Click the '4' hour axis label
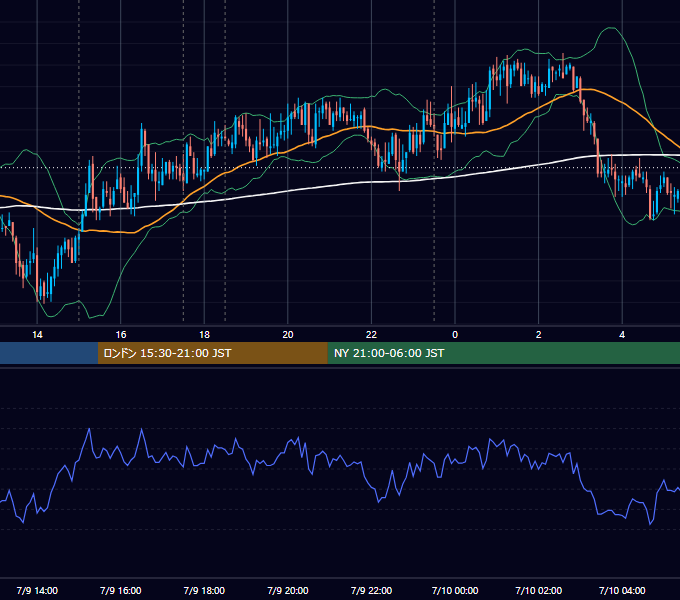The height and width of the screenshot is (600, 680). coord(622,335)
